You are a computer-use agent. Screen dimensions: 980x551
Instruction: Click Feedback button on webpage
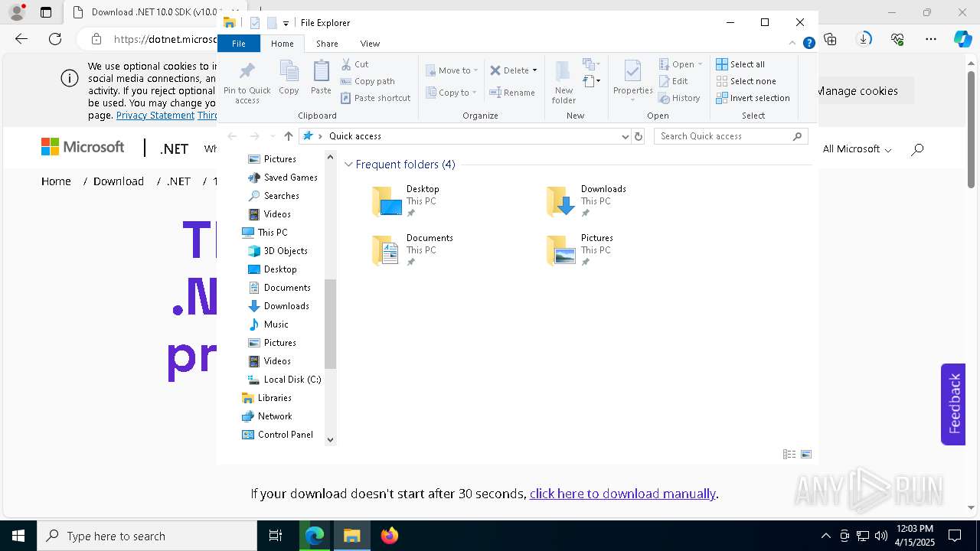(953, 404)
